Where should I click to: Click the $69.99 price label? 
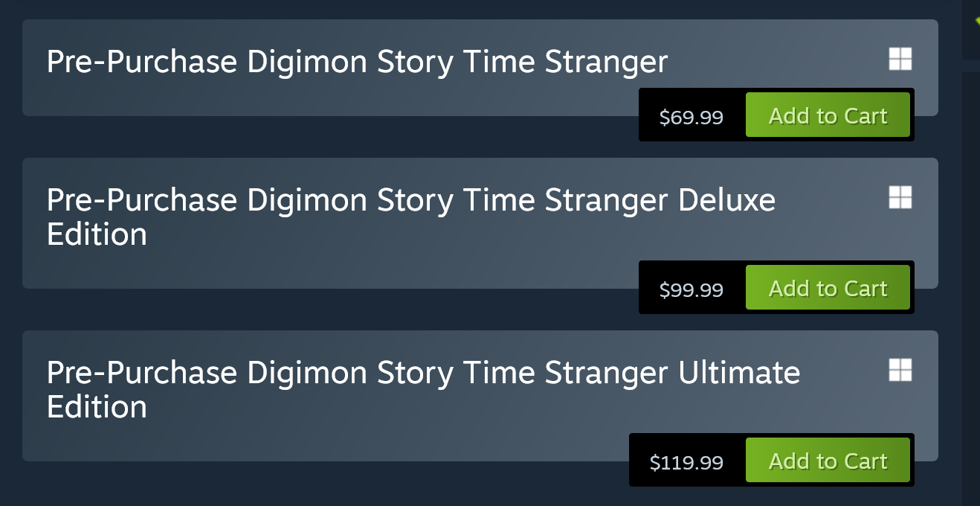(691, 117)
